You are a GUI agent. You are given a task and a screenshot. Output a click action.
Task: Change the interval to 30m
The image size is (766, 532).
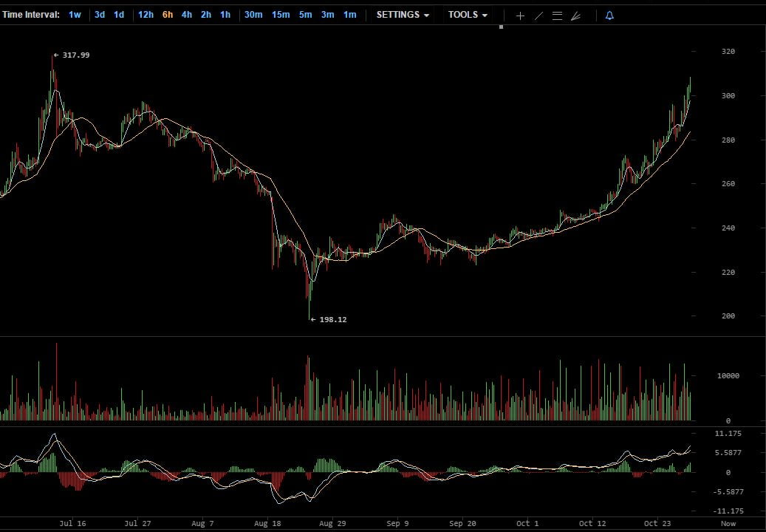coord(253,15)
